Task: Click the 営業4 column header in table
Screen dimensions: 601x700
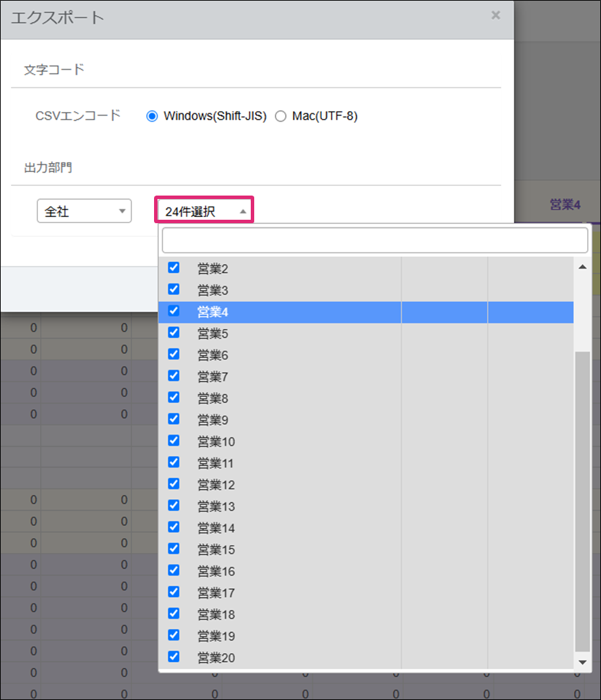Action: [564, 205]
